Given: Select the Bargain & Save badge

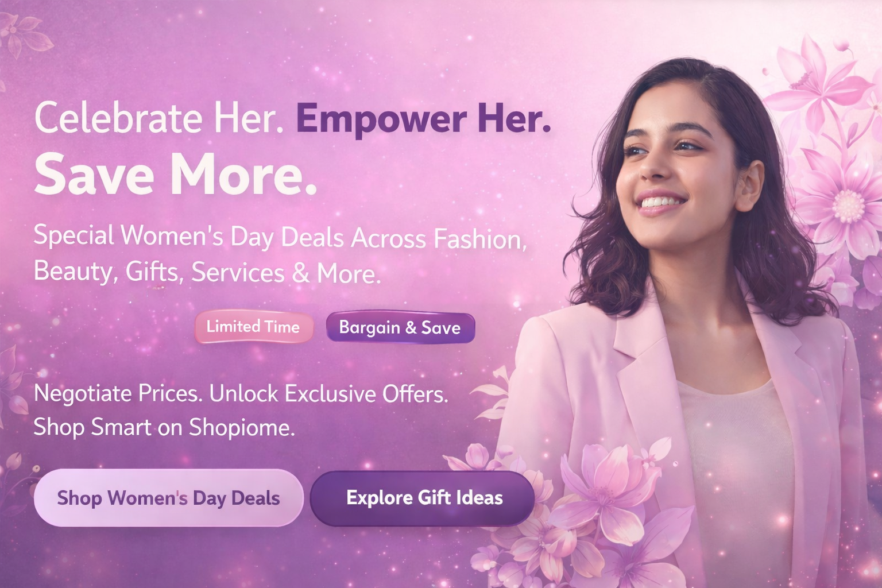Looking at the screenshot, I should point(400,327).
